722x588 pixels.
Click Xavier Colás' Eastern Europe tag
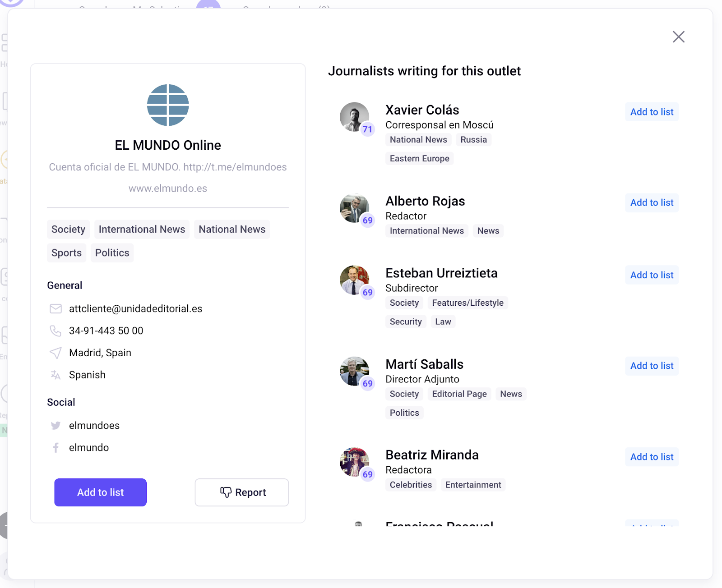point(419,159)
